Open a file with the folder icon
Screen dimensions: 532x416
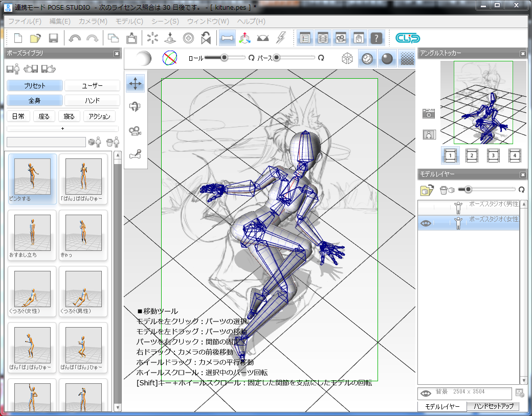(35, 38)
